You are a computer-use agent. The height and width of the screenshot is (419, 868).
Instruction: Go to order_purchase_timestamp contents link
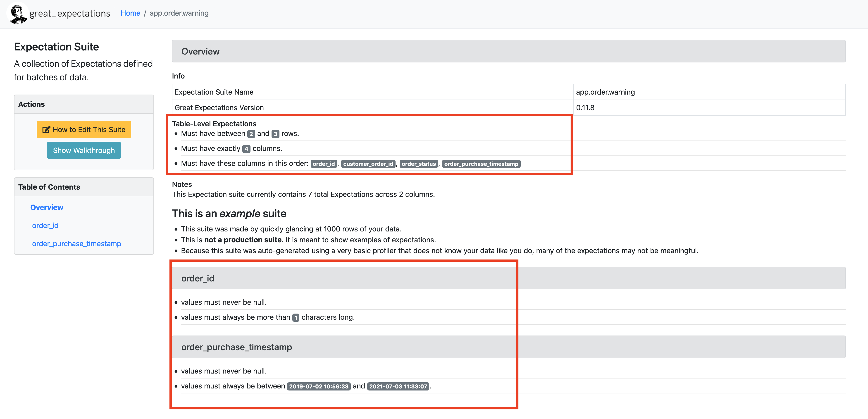[x=76, y=243]
